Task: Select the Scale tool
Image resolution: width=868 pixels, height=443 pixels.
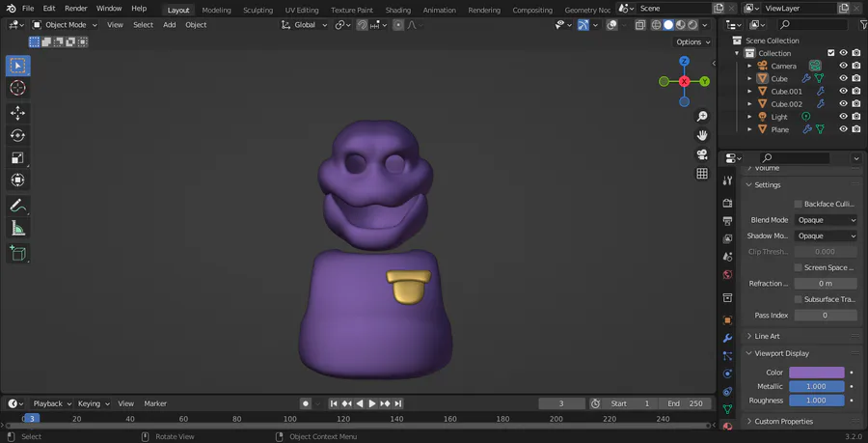Action: click(17, 158)
